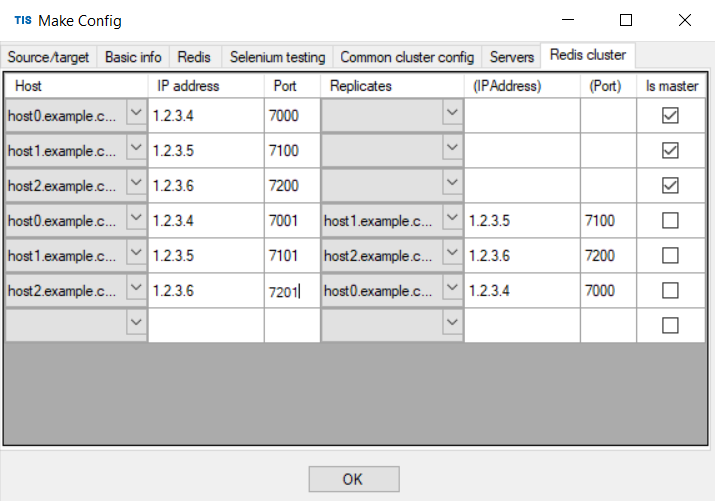The image size is (715, 501).
Task: Click the empty Port cell in last row
Action: pyautogui.click(x=292, y=325)
